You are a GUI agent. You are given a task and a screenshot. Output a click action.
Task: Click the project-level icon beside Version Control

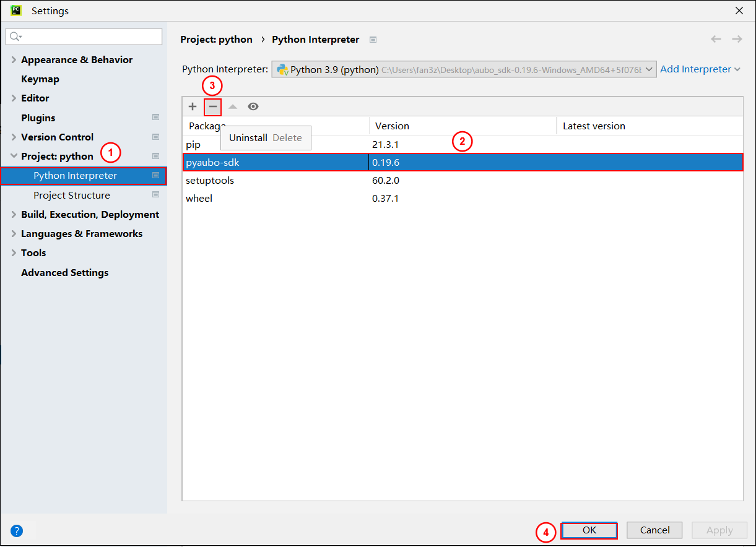pyautogui.click(x=156, y=137)
